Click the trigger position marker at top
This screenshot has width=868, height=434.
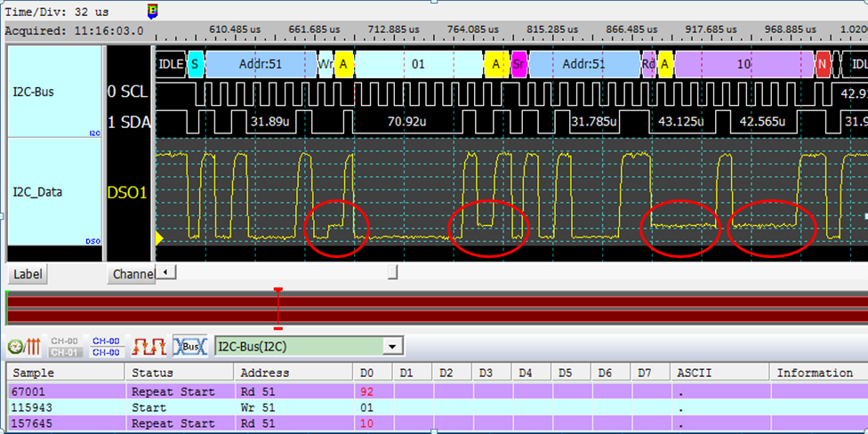pos(153,11)
